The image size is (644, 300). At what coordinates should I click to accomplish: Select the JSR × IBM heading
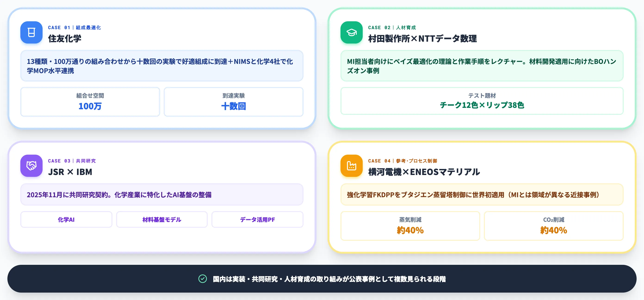70,172
